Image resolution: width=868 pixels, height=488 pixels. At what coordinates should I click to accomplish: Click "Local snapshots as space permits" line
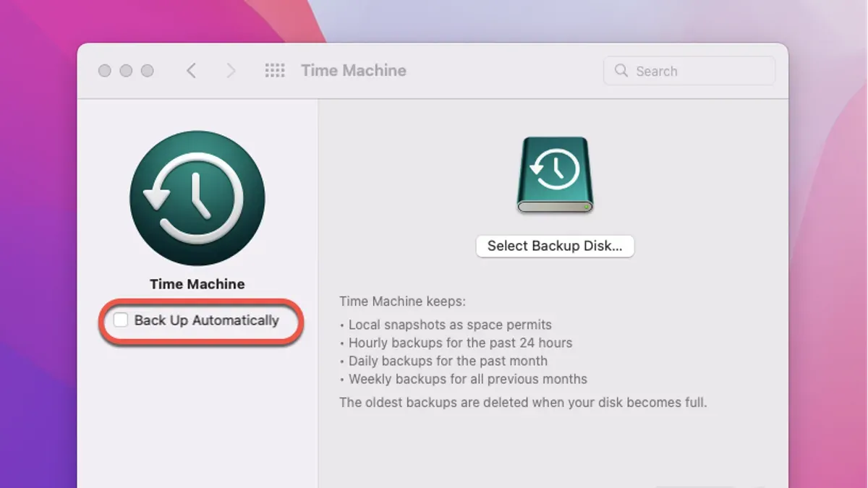click(446, 325)
